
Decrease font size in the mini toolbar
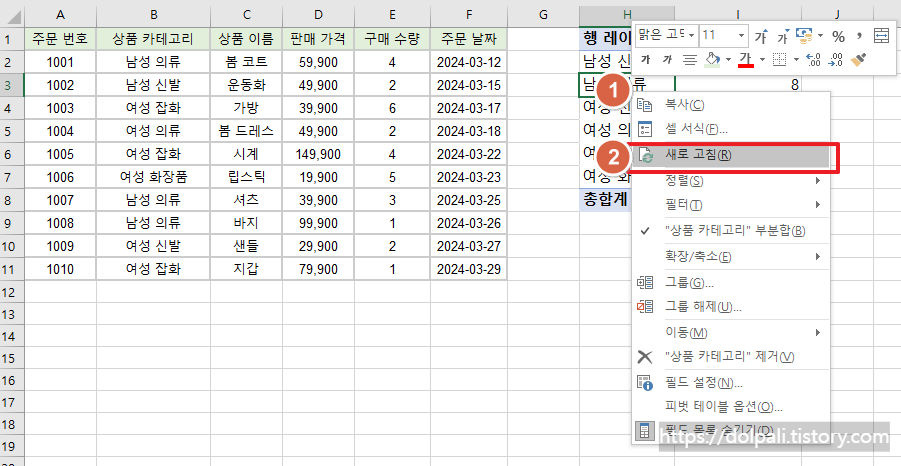point(783,37)
